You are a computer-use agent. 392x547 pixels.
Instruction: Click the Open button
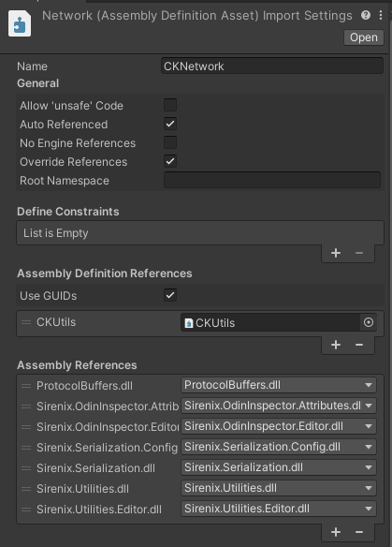[364, 37]
